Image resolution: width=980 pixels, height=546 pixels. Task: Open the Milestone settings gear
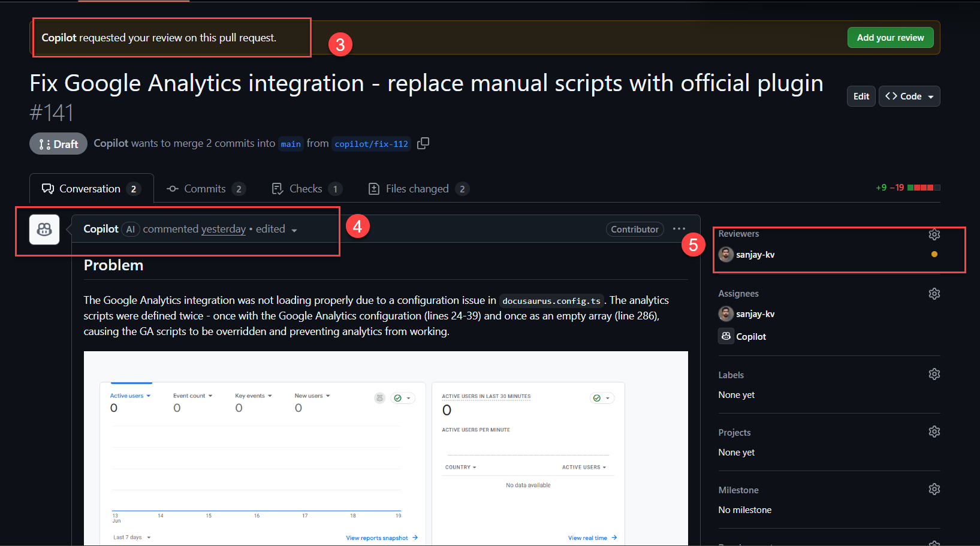coord(934,489)
